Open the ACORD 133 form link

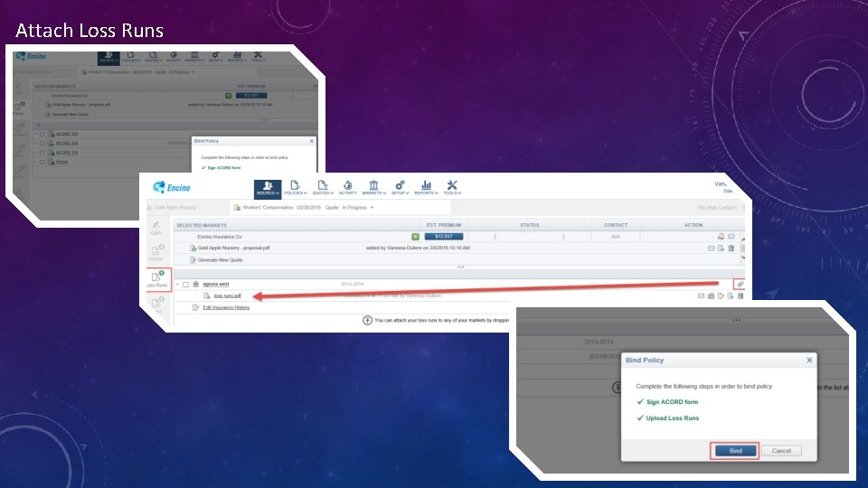pyautogui.click(x=66, y=153)
